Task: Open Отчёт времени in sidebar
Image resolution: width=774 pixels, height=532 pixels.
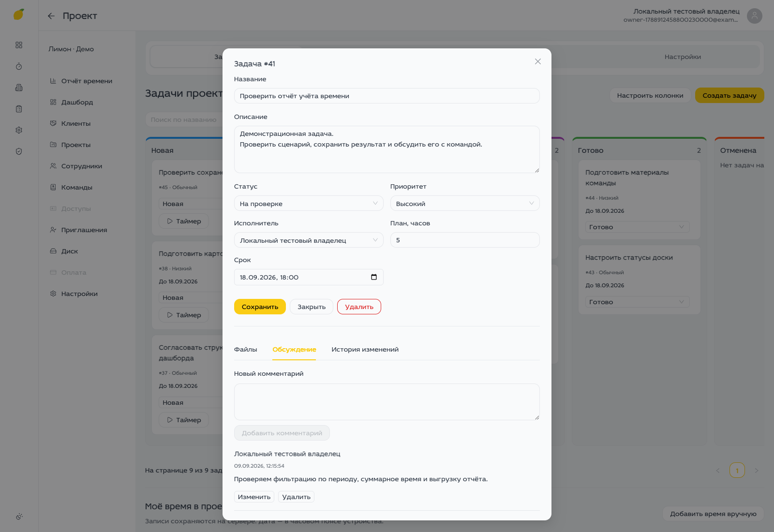Action: (81, 81)
